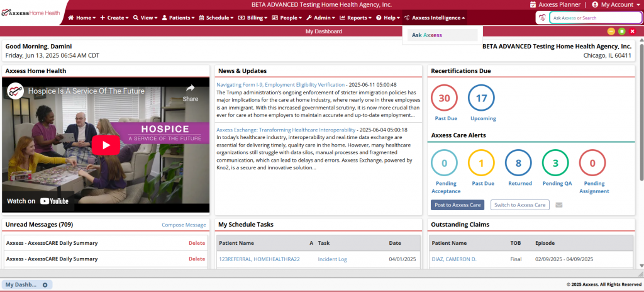Click Post to Axxess Care button
Image resolution: width=644 pixels, height=292 pixels.
point(458,205)
